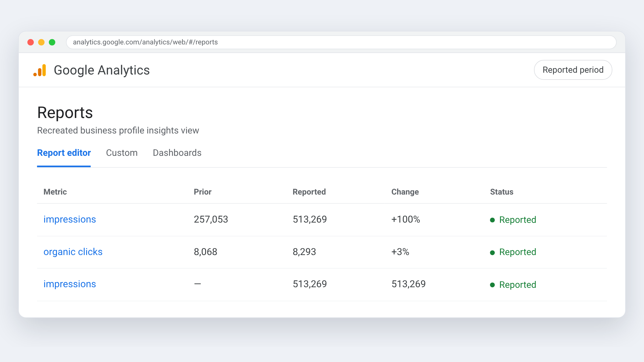Go to the Dashboards tab
This screenshot has height=362, width=644.
pyautogui.click(x=177, y=153)
